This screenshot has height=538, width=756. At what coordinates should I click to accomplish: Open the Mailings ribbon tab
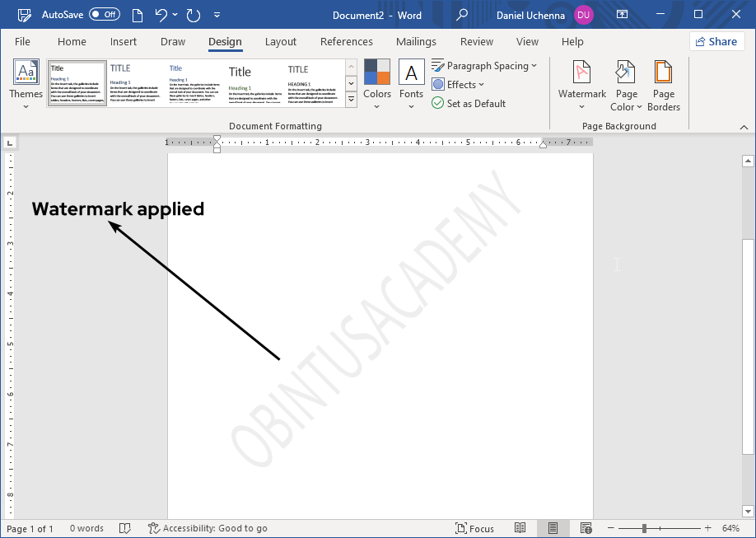pos(416,41)
